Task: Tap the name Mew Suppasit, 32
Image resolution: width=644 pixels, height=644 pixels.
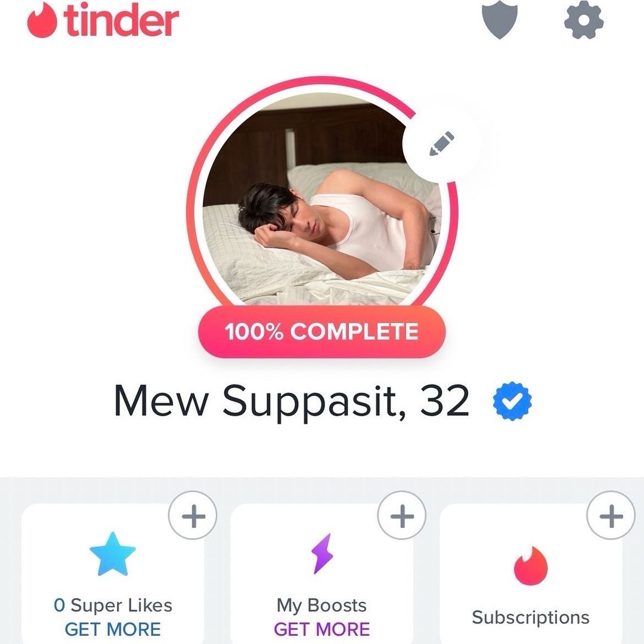Action: (291, 401)
